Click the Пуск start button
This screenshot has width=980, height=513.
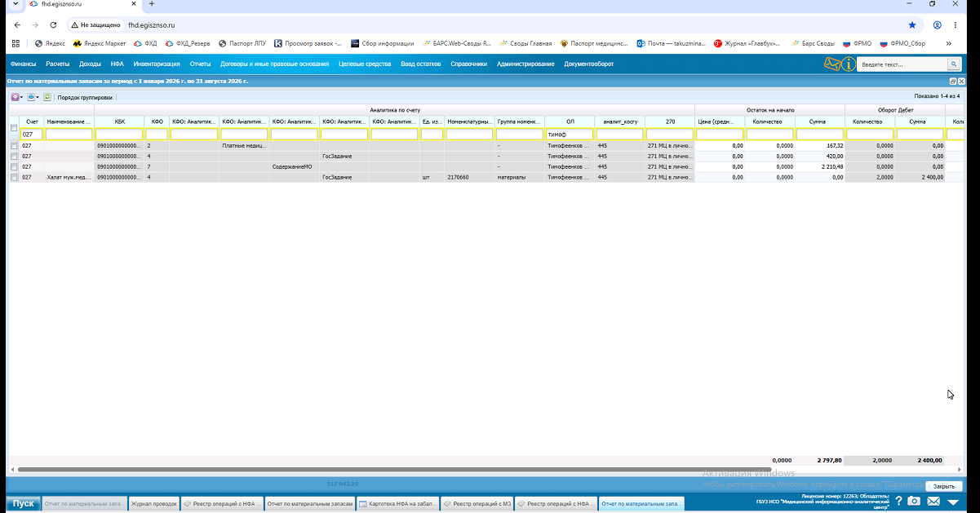tap(24, 503)
